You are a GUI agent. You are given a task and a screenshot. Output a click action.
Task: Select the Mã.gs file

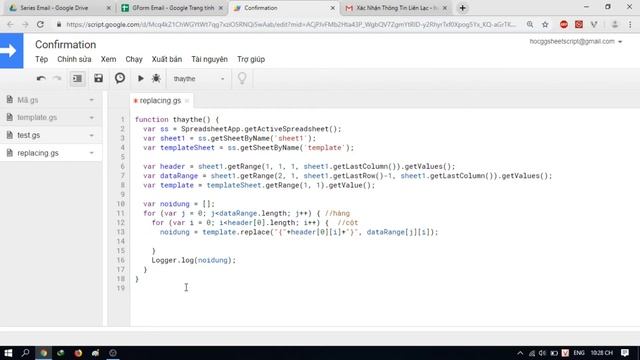51,100
